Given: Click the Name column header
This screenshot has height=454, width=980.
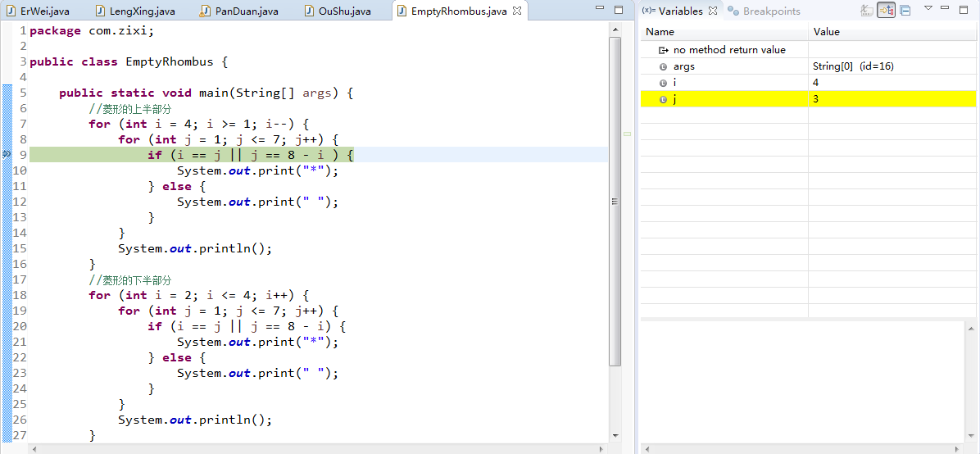Looking at the screenshot, I should point(724,32).
